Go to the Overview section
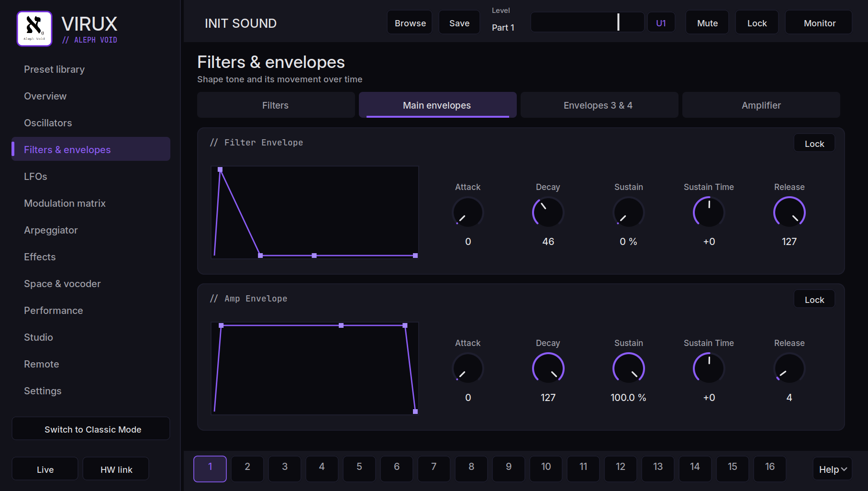Image resolution: width=868 pixels, height=491 pixels. click(91, 96)
